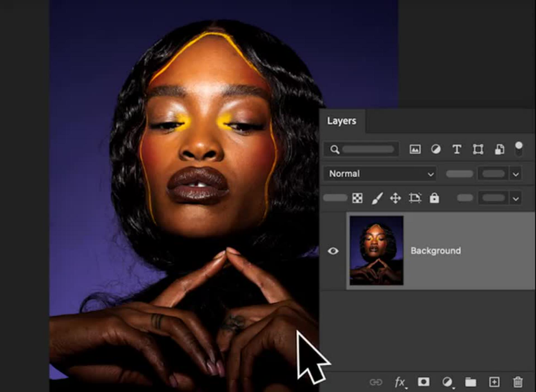Filter layers by shape layers
The width and height of the screenshot is (536, 392).
point(478,149)
